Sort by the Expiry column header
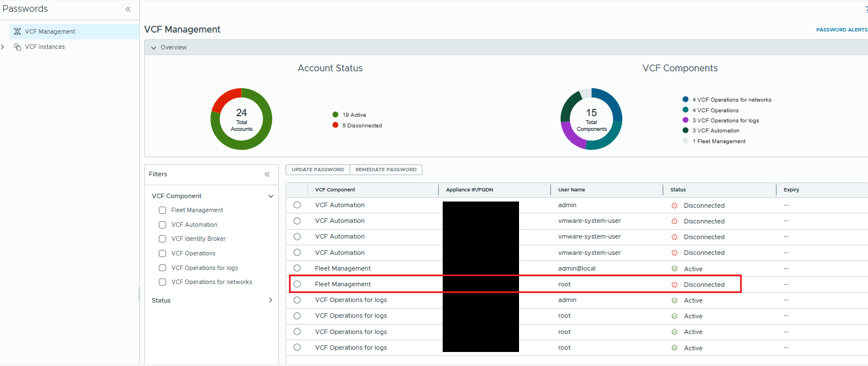868x366 pixels. 791,190
